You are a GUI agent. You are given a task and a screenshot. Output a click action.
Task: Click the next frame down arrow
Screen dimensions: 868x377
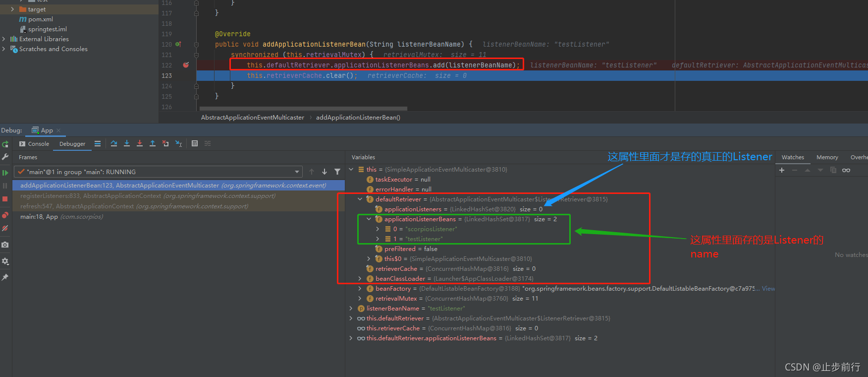(x=325, y=172)
